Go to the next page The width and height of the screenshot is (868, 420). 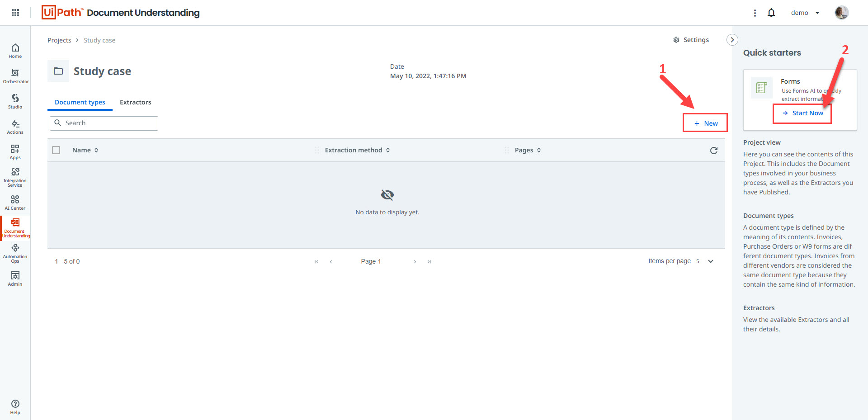[x=415, y=261]
